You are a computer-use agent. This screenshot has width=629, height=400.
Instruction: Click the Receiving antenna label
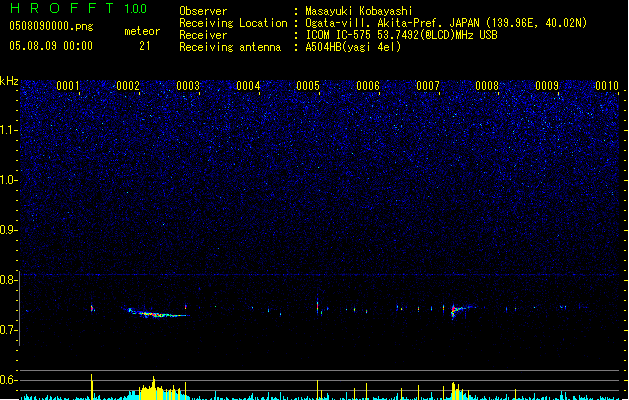[x=230, y=47]
